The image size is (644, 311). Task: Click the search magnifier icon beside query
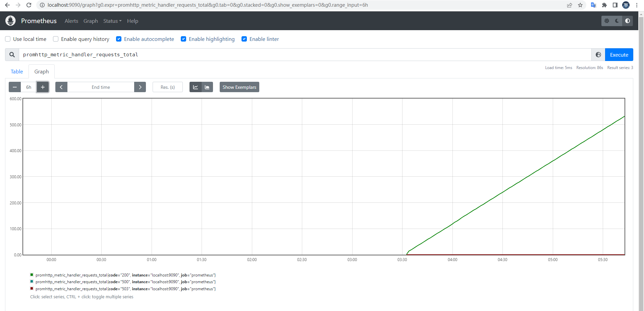tap(12, 55)
